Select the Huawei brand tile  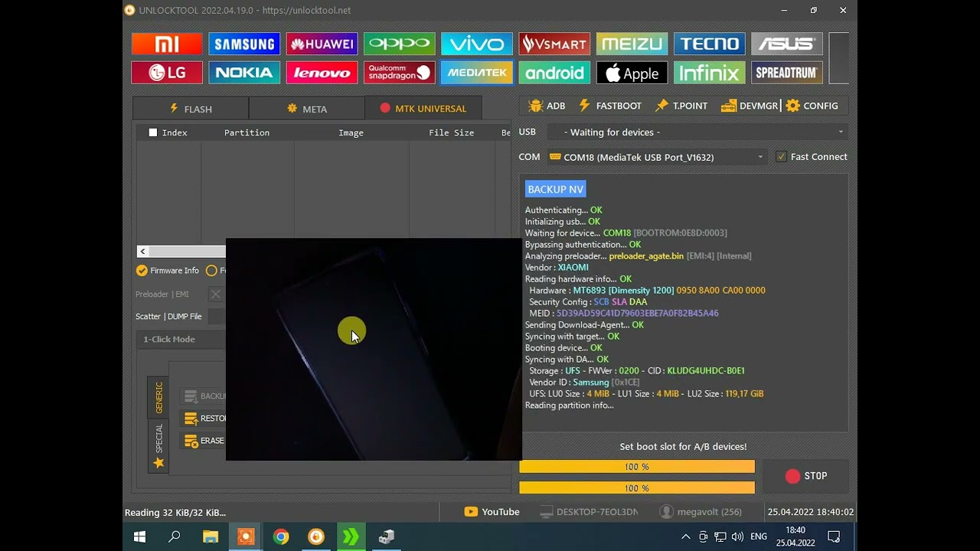322,44
